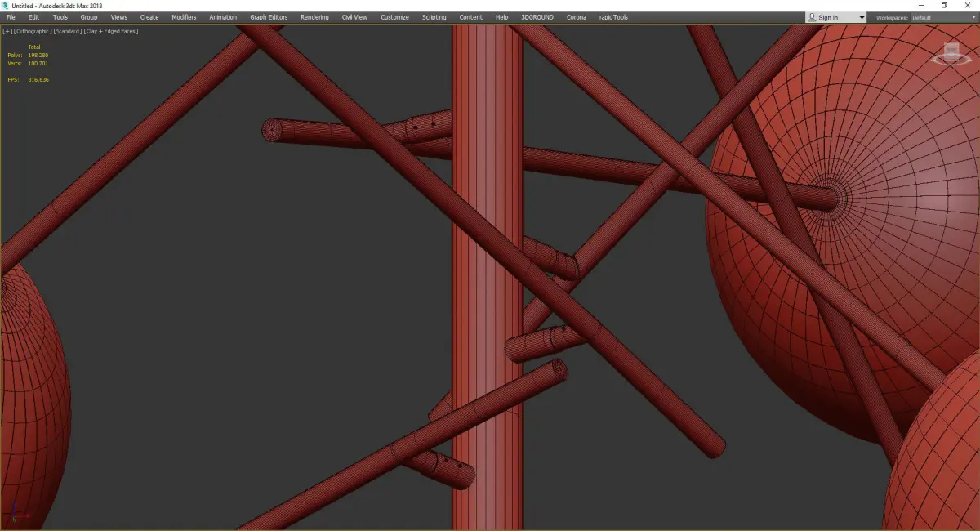Image resolution: width=980 pixels, height=531 pixels.
Task: Open the Graph Editors menu
Action: click(x=269, y=17)
